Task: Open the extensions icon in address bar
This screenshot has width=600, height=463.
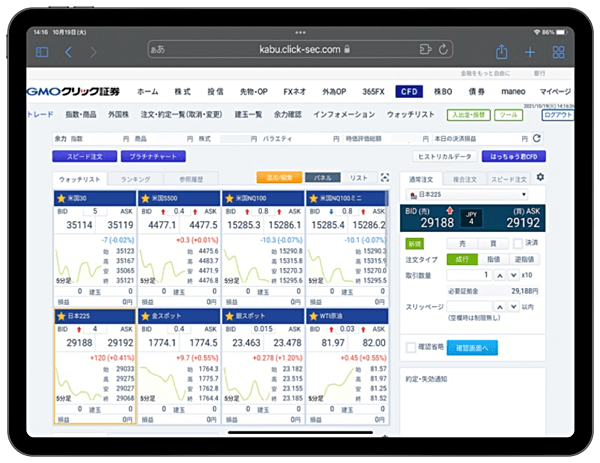Action: click(426, 49)
